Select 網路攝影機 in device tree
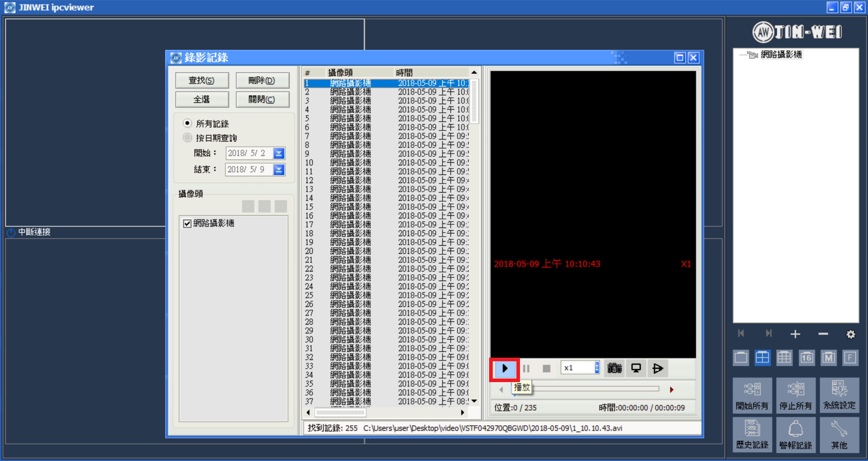 pos(781,55)
